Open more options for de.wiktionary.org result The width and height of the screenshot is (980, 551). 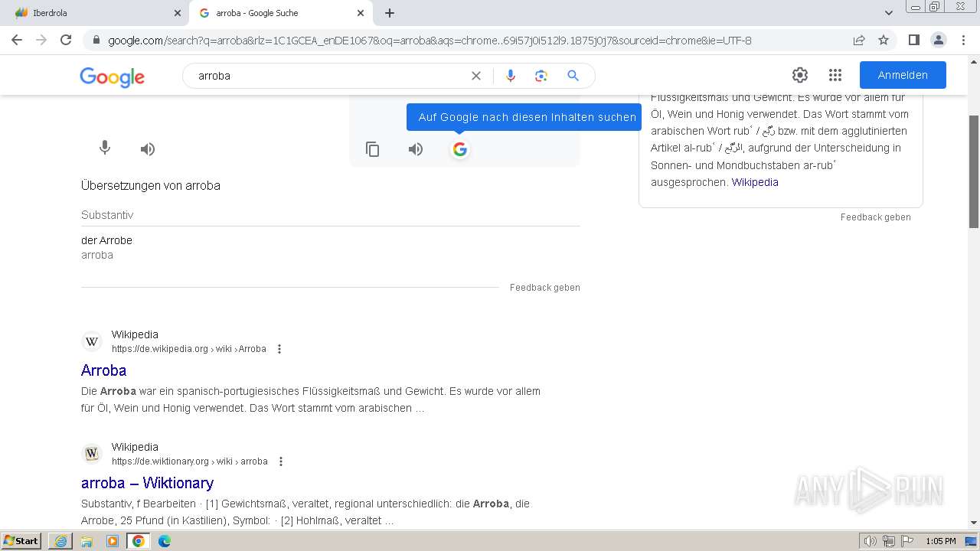click(281, 461)
